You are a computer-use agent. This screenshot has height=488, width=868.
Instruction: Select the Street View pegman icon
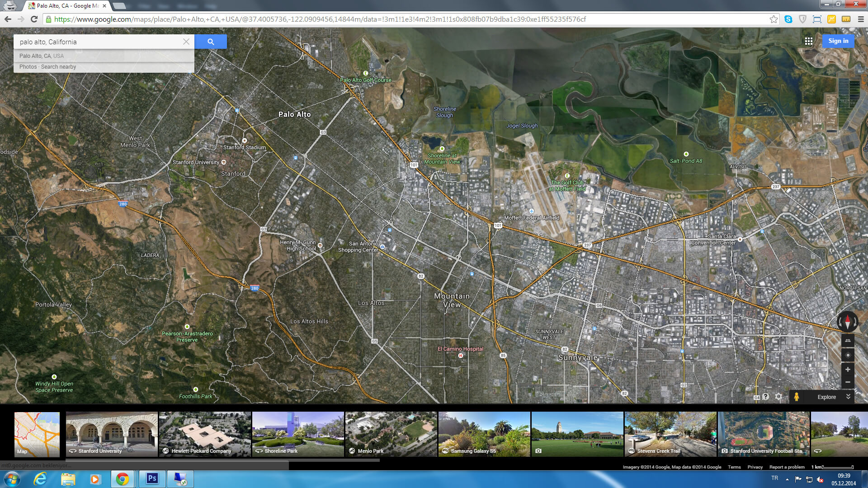point(797,397)
